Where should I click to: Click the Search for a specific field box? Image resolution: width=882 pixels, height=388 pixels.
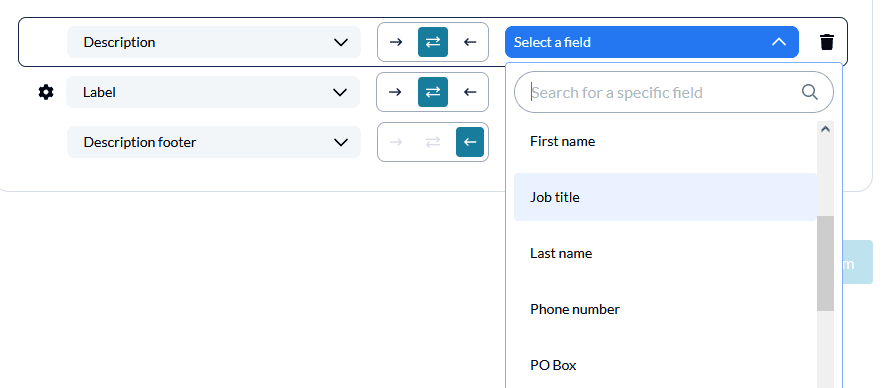tap(674, 92)
